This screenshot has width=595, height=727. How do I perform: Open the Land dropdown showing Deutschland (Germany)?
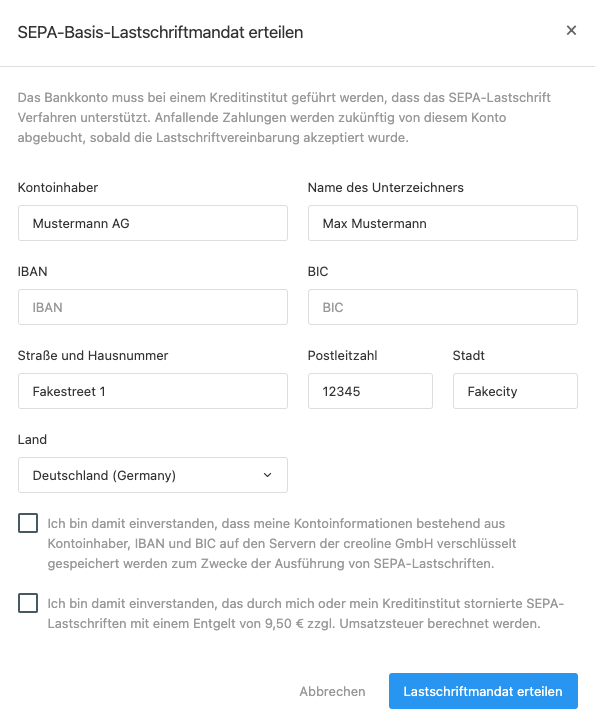[x=153, y=475]
